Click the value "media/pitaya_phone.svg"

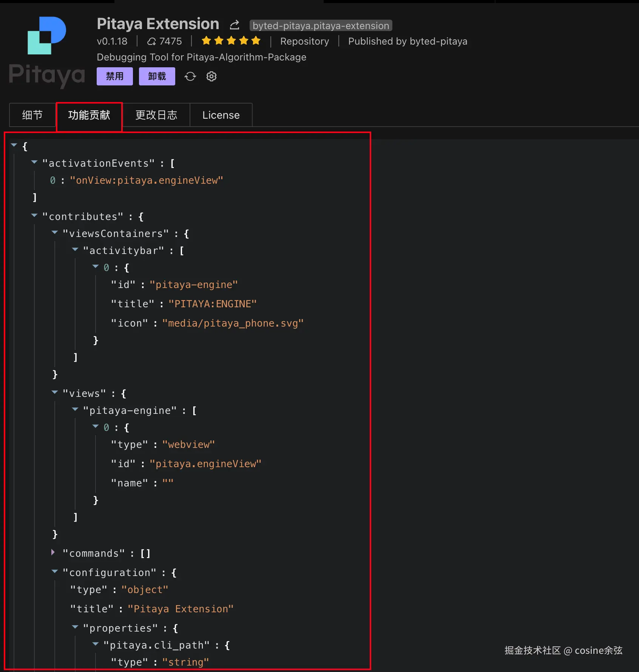(x=233, y=323)
